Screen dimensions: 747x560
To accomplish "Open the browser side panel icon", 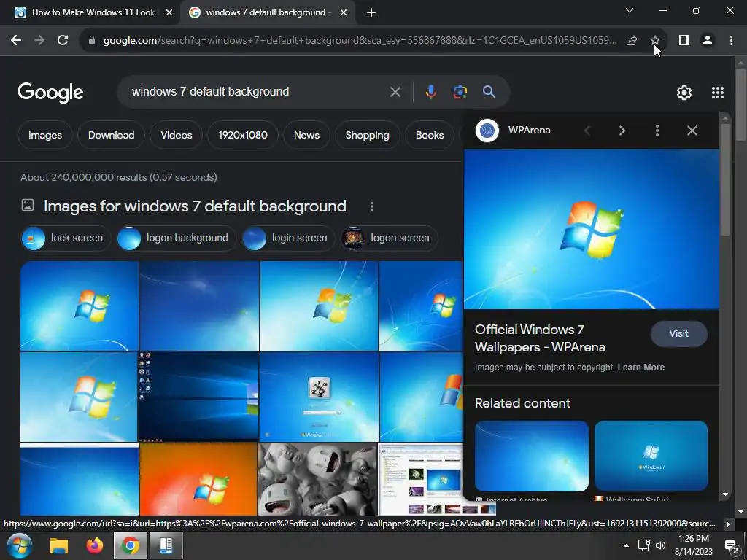I will click(x=684, y=41).
